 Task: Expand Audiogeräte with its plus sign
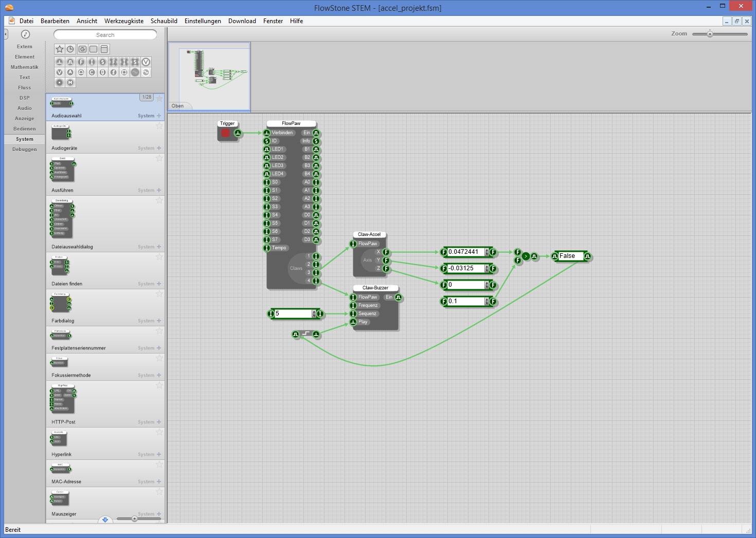pyautogui.click(x=159, y=148)
